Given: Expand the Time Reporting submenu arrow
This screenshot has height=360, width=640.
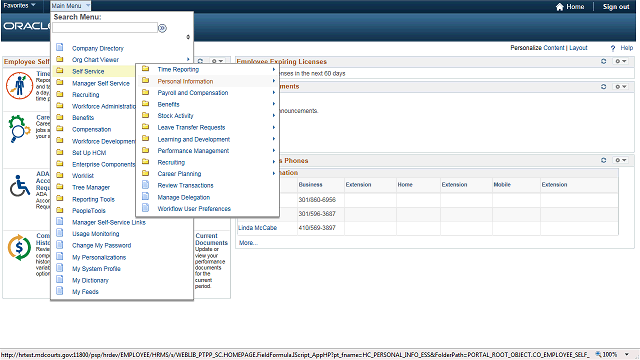Looking at the screenshot, I should pyautogui.click(x=273, y=69).
